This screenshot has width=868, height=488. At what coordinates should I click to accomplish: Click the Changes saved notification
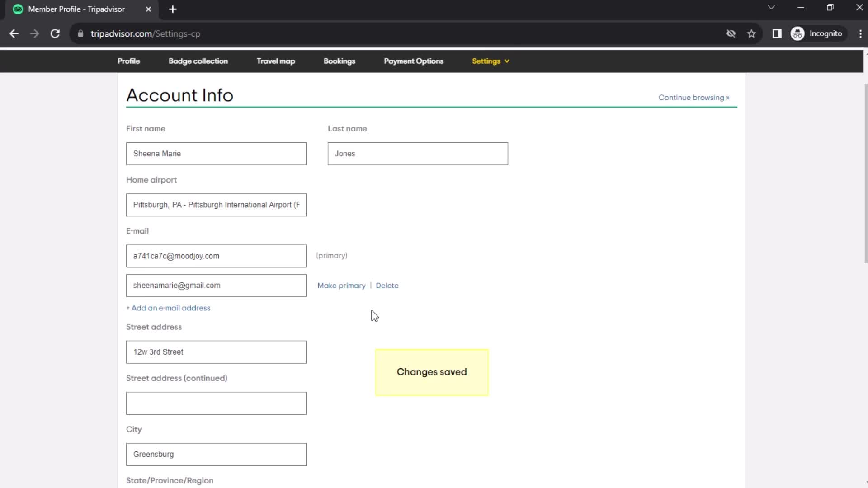(x=432, y=372)
